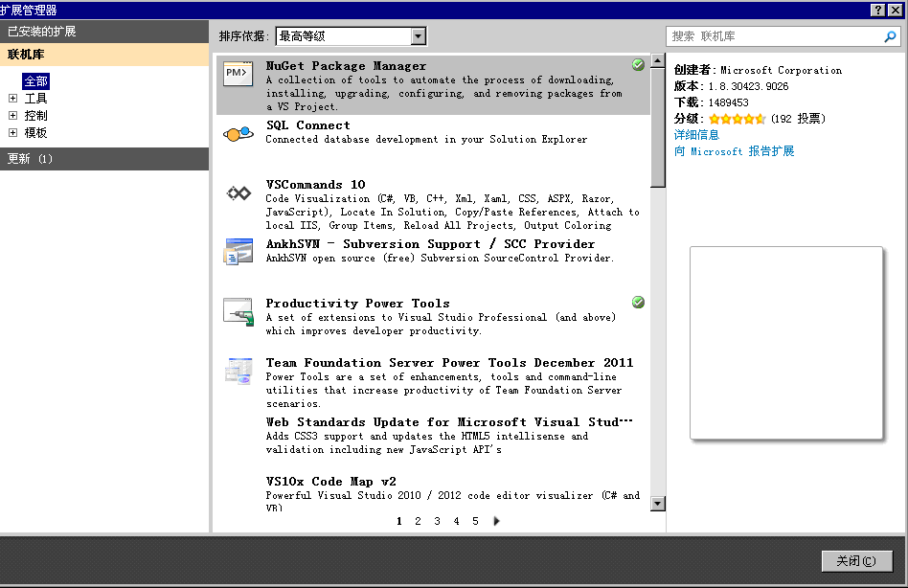Click the next page arrow
Image resolution: width=908 pixels, height=588 pixels.
[496, 521]
